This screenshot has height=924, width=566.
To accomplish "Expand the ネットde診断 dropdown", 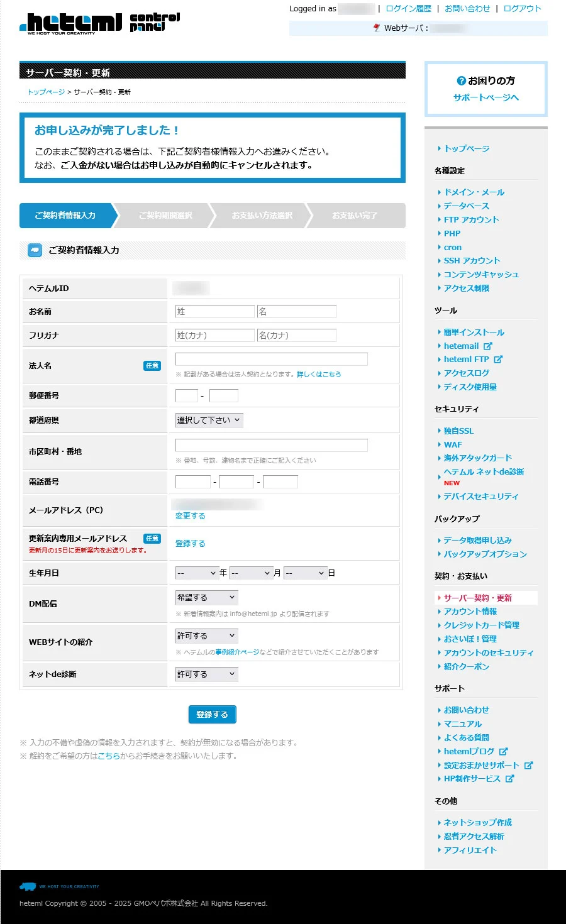I will coord(206,674).
